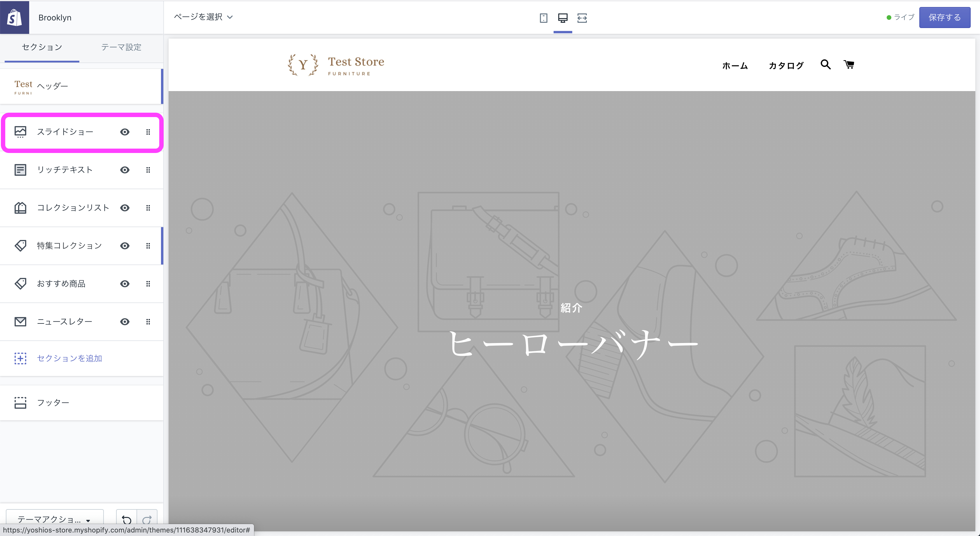Enter fullscreen preview mode

582,18
